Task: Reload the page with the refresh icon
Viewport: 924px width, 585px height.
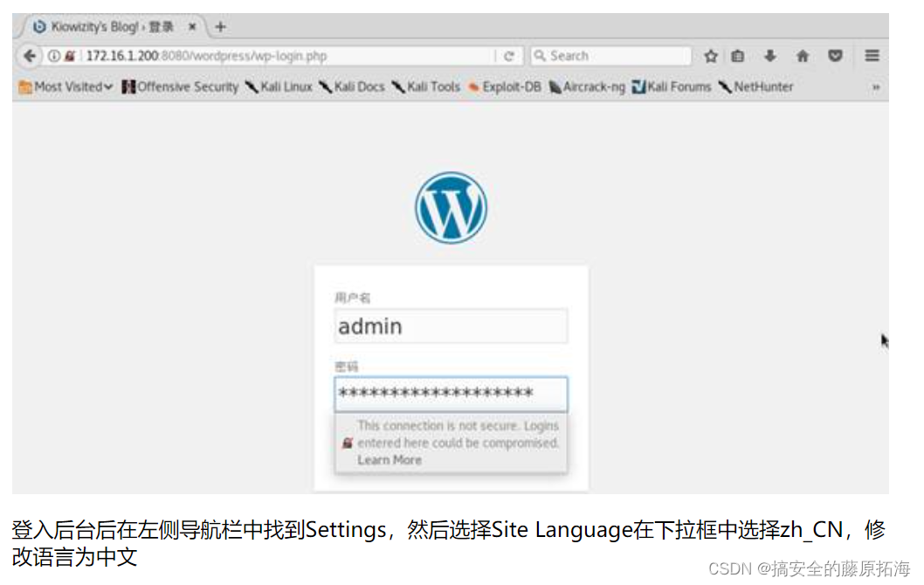Action: 509,56
